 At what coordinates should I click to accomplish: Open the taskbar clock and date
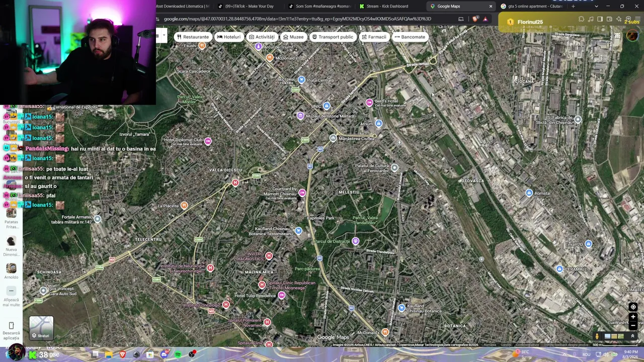[631, 354]
